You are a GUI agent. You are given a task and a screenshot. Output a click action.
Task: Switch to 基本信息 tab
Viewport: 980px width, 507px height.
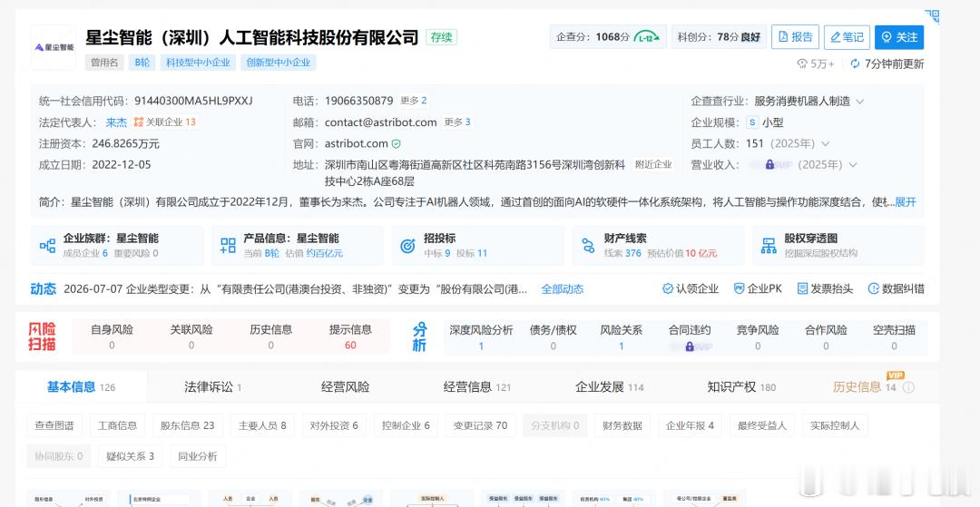(x=82, y=387)
